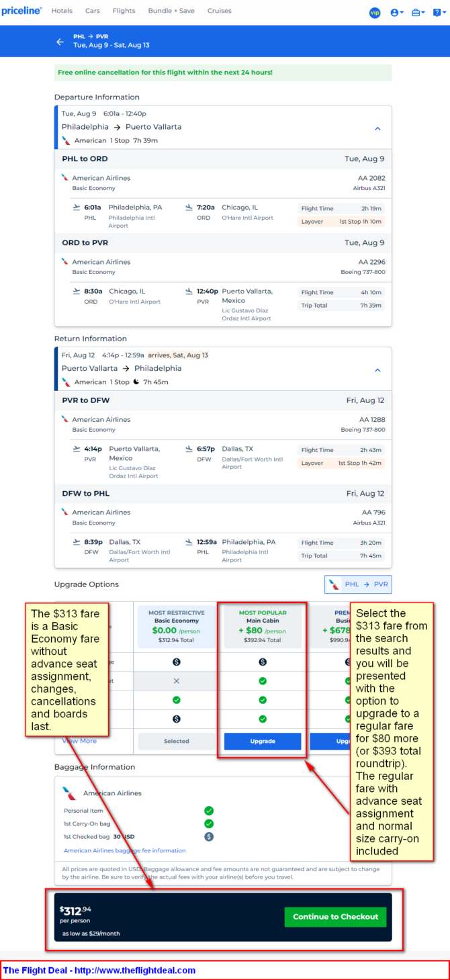
Task: Go back using the left arrow
Action: [x=60, y=42]
